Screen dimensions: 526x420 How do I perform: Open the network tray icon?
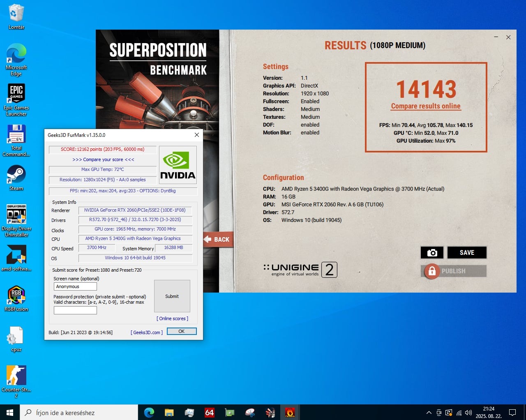459,412
